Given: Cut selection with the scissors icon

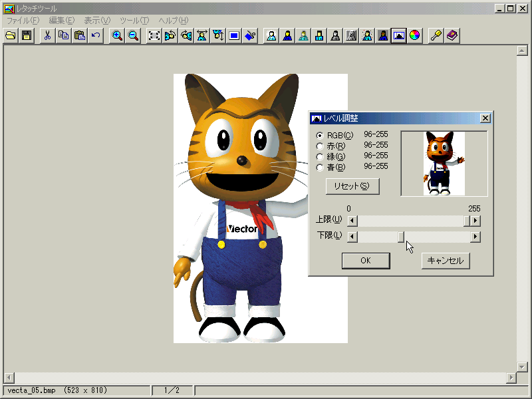Looking at the screenshot, I should click(x=47, y=35).
